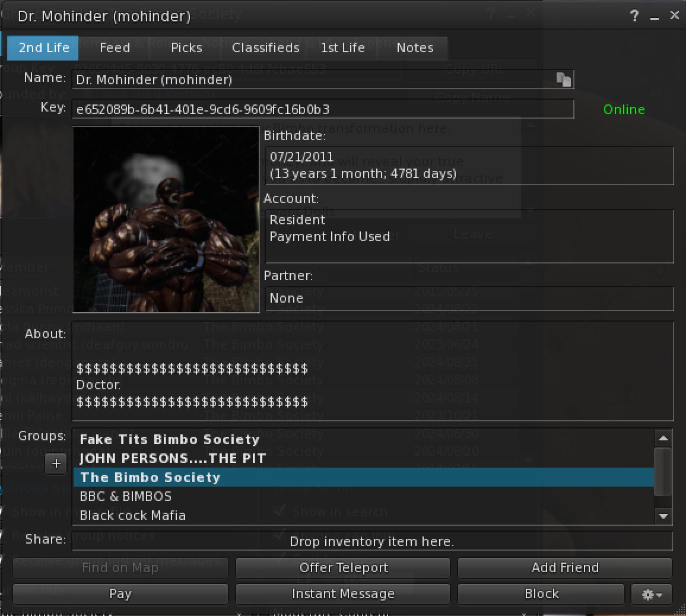Select Black cock Mafia group
686x616 pixels.
pos(363,515)
